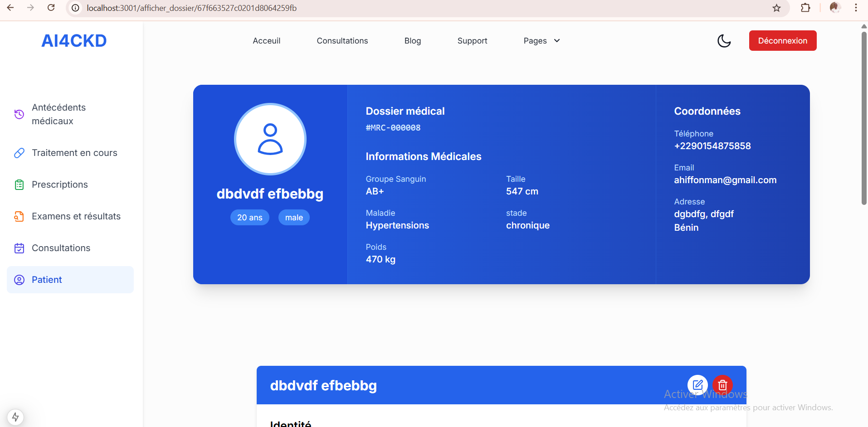
Task: Open the Blog navigation link
Action: click(x=412, y=41)
